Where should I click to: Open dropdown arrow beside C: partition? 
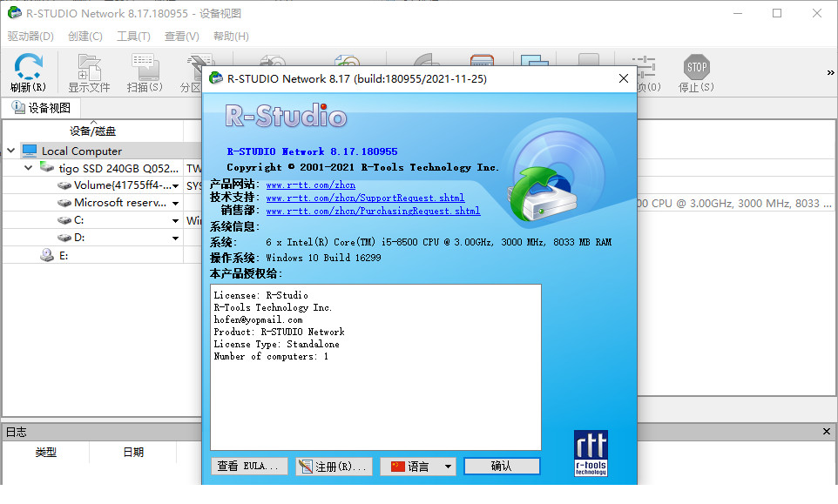pyautogui.click(x=175, y=220)
